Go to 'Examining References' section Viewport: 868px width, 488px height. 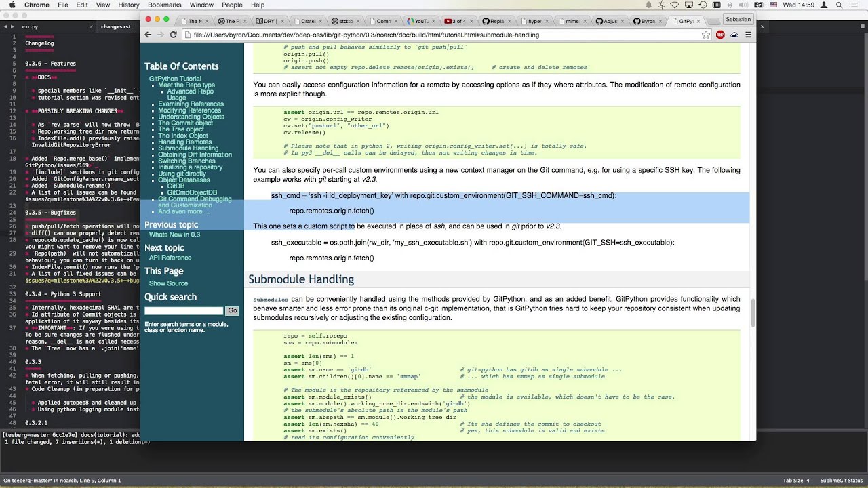coord(191,104)
